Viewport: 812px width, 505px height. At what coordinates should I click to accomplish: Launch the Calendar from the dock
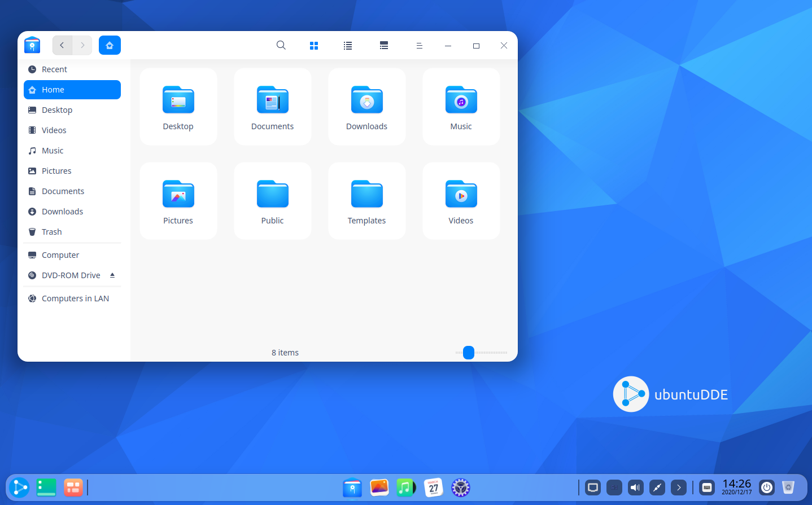click(x=433, y=487)
